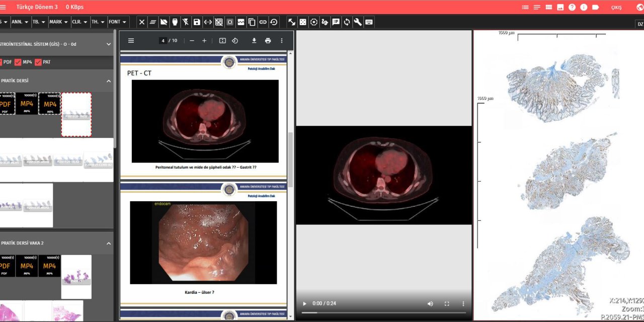Open the keyboard shortcuts icon in toolbar
This screenshot has width=644, height=322.
click(x=369, y=22)
